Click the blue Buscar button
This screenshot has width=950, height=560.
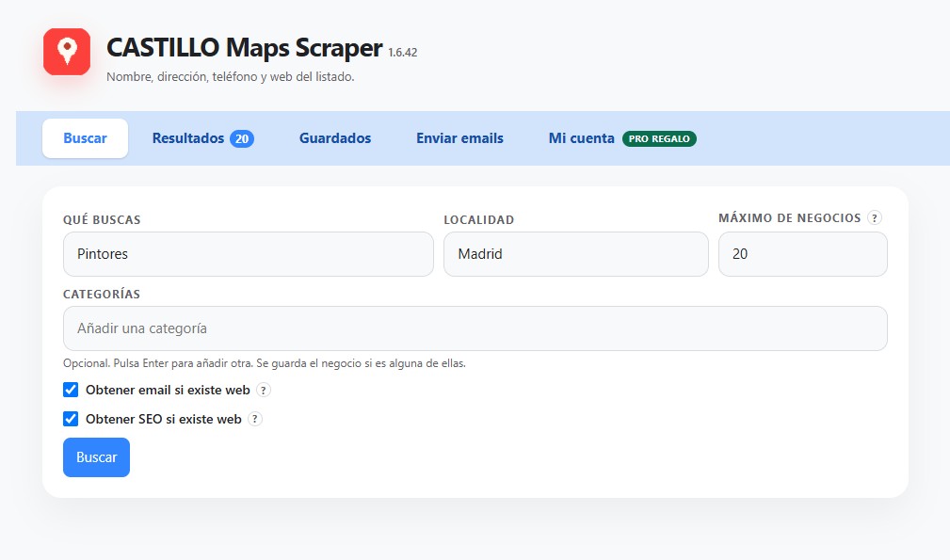(x=96, y=457)
